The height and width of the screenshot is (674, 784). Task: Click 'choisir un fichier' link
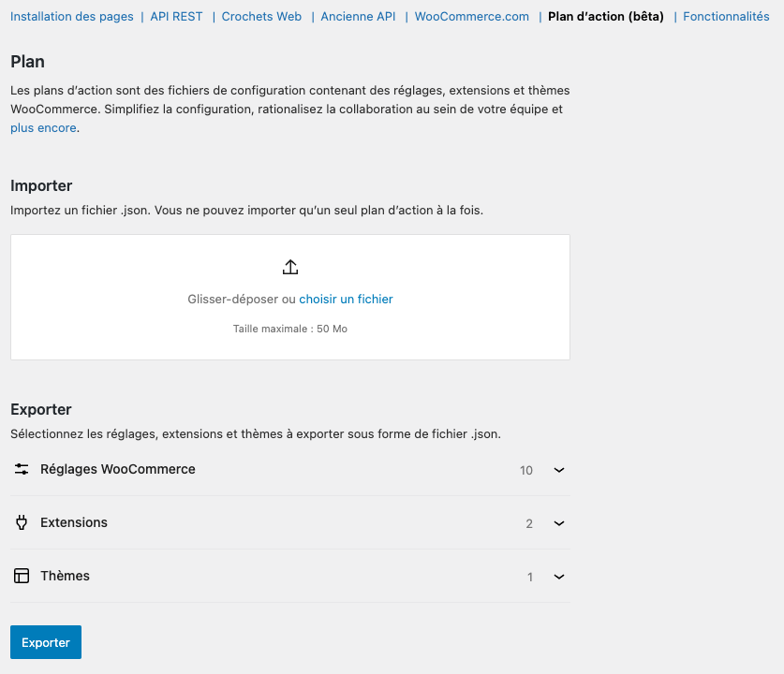(x=346, y=299)
